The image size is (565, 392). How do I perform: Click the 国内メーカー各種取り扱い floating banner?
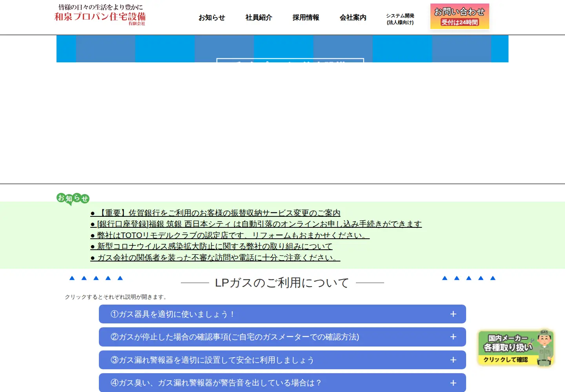(516, 348)
